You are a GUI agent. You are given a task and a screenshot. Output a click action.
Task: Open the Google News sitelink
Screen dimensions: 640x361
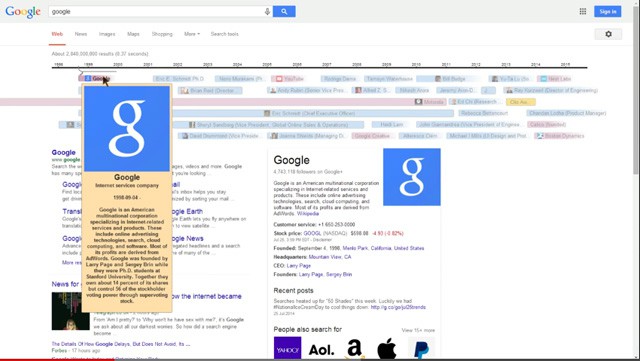[x=188, y=238]
